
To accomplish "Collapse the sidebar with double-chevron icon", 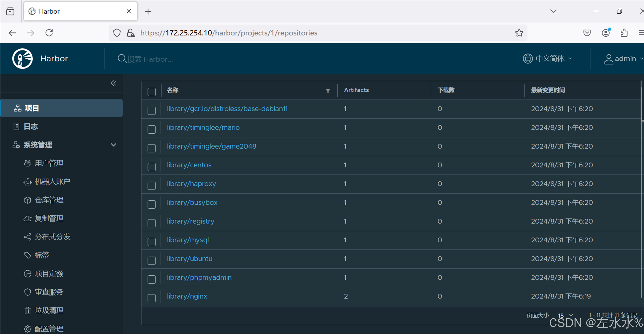I will pyautogui.click(x=113, y=83).
